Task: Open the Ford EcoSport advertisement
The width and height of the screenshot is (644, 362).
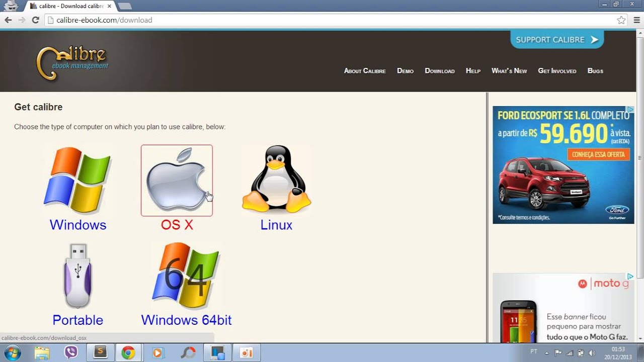Action: point(563,165)
